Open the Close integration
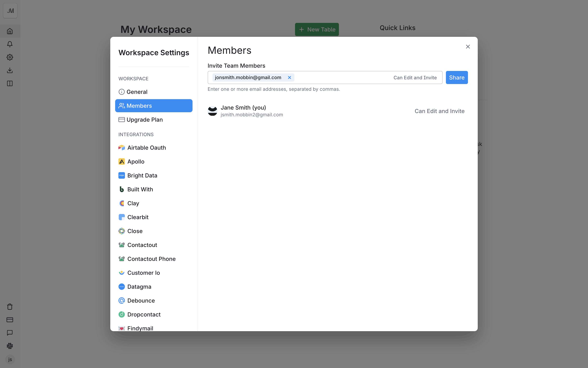The width and height of the screenshot is (588, 368). coord(154,231)
